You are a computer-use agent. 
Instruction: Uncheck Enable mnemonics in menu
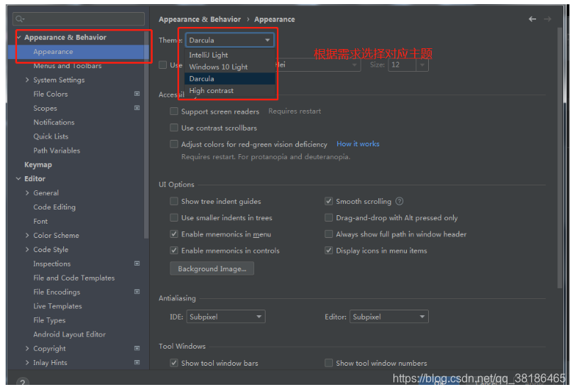point(174,234)
